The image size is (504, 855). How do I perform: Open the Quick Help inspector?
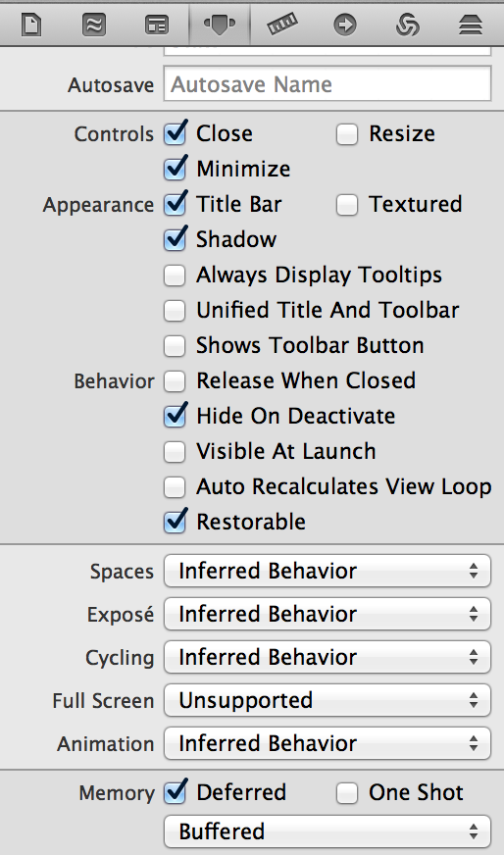pyautogui.click(x=94, y=25)
